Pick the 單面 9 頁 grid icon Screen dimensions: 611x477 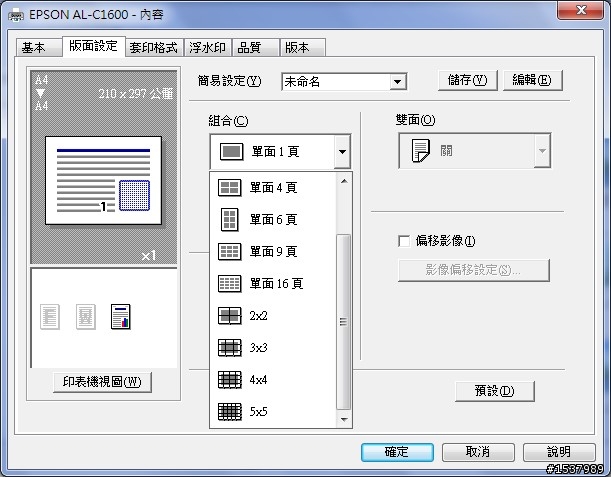230,251
